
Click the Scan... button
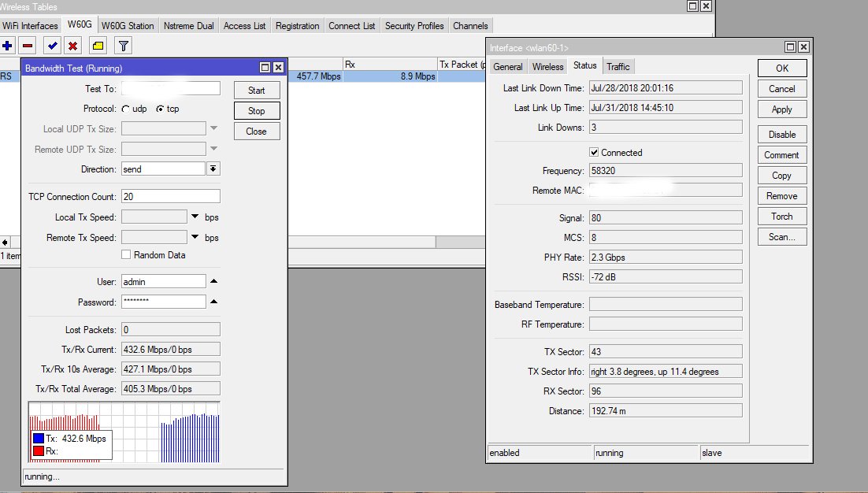coord(782,237)
